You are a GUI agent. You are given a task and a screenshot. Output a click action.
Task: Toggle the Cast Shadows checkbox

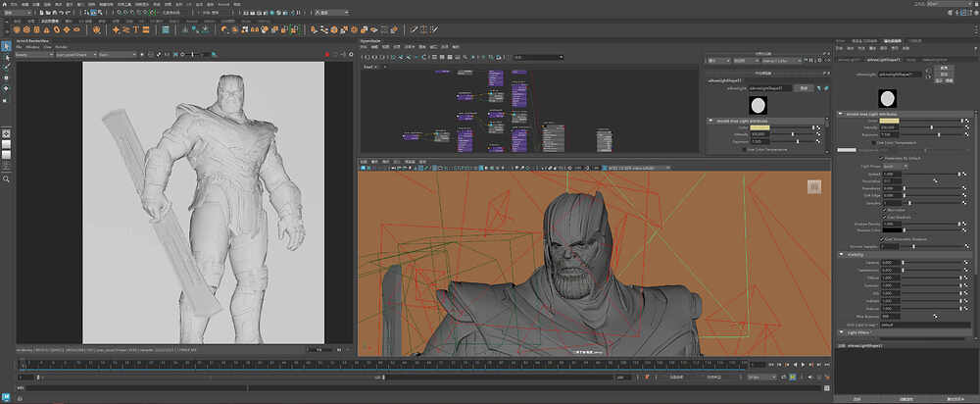tap(884, 217)
